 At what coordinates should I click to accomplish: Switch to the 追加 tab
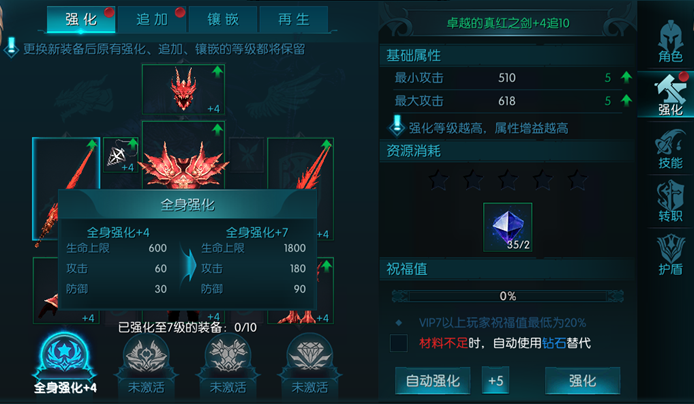[x=152, y=19]
